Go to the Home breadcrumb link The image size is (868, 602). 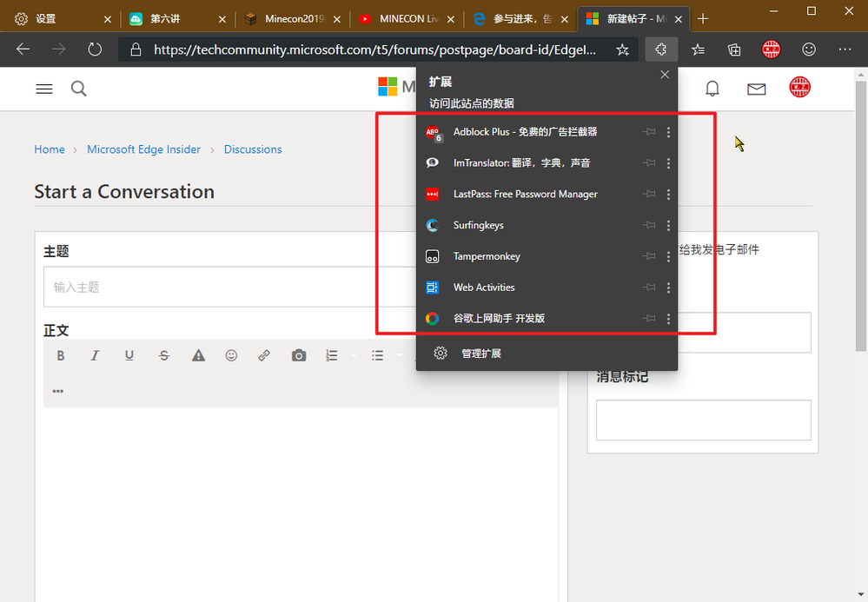pyautogui.click(x=50, y=149)
